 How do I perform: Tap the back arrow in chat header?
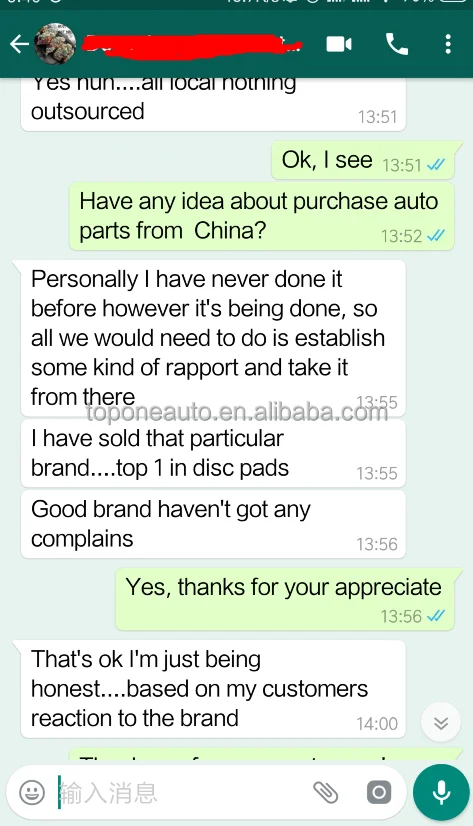tap(19, 44)
